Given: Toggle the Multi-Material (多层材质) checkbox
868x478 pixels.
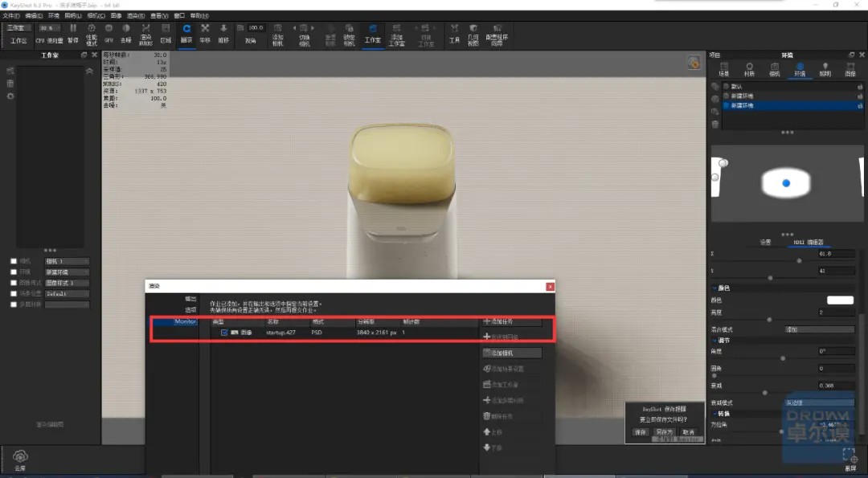Looking at the screenshot, I should [x=14, y=304].
